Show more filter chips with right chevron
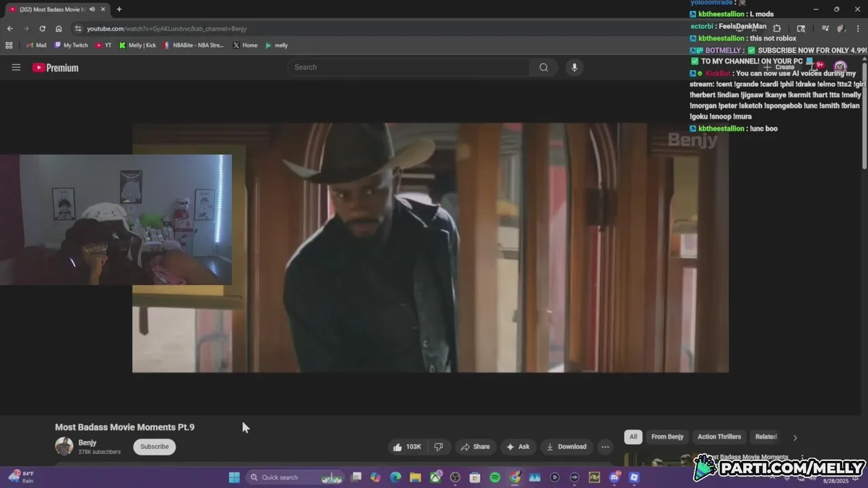This screenshot has width=868, height=488. coord(795,437)
